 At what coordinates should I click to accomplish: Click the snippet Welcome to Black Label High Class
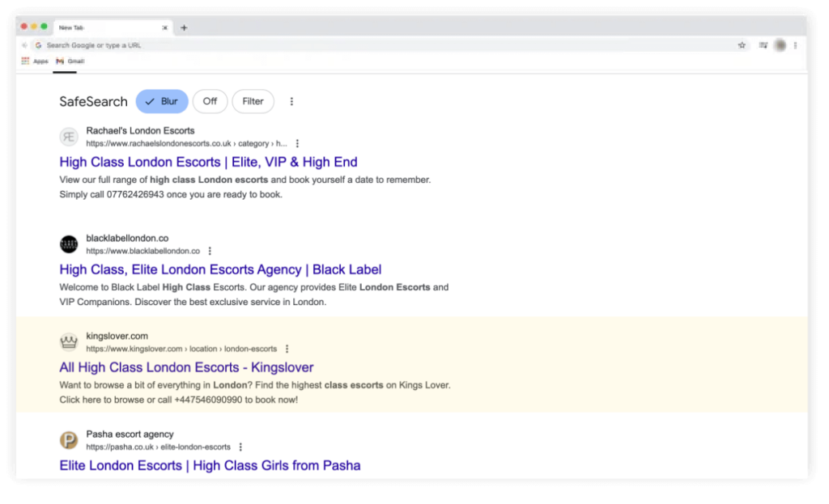pyautogui.click(x=253, y=294)
